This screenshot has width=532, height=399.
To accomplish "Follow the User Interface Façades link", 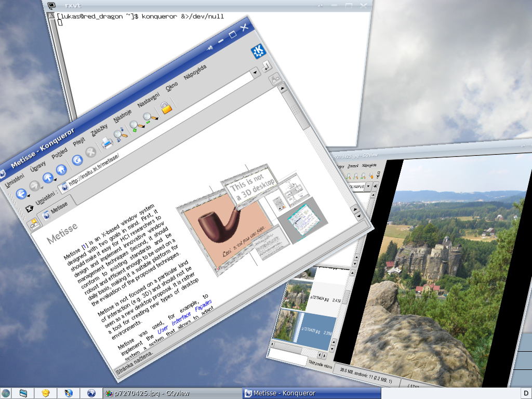I will point(185,316).
